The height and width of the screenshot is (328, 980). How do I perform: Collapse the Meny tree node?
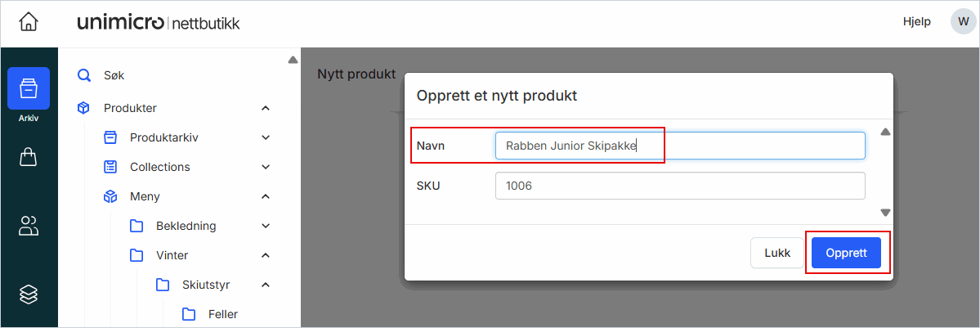(265, 196)
